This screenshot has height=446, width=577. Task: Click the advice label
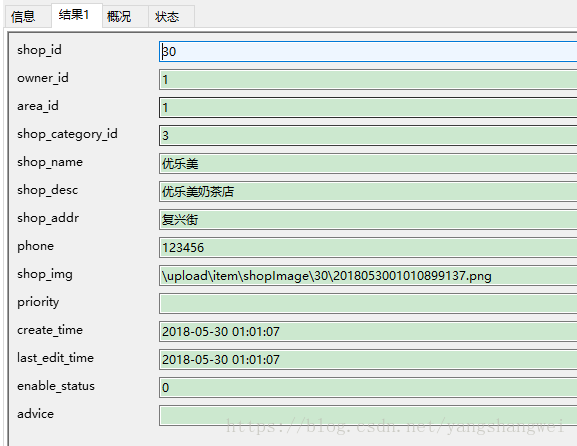[x=36, y=414]
